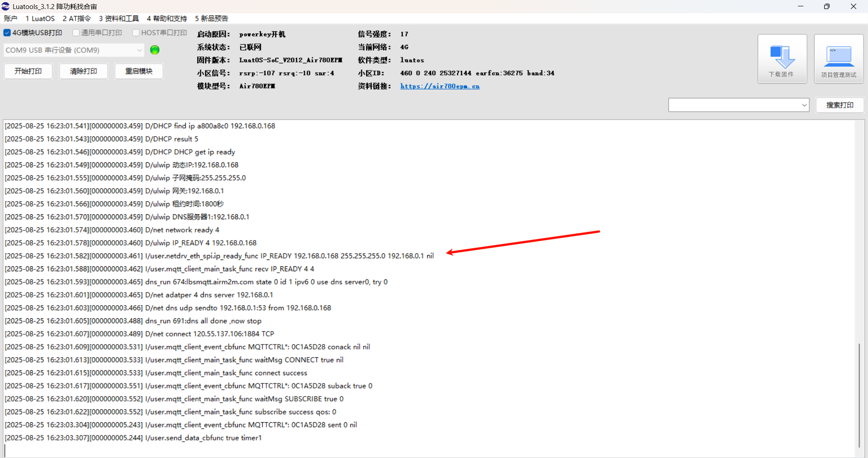Open the 5 新品预告 menu
Viewport: 868px width, 458px height.
tap(212, 19)
